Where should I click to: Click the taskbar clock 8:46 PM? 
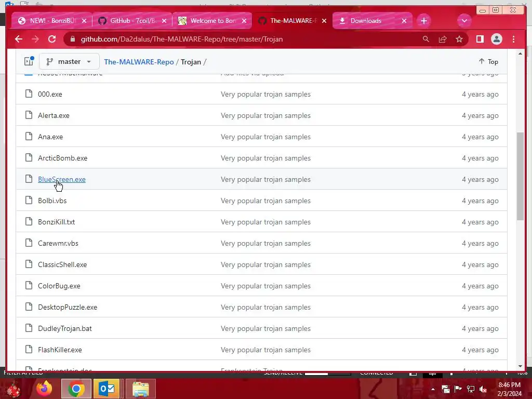509,385
